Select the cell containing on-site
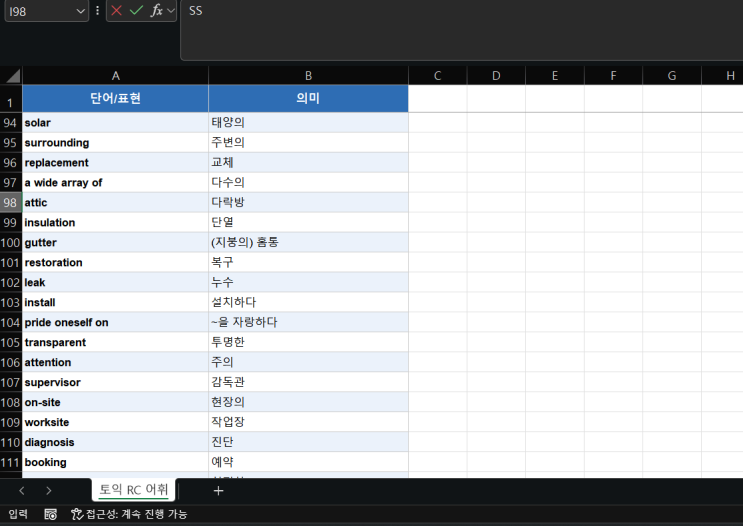Image resolution: width=743 pixels, height=526 pixels. (x=116, y=402)
